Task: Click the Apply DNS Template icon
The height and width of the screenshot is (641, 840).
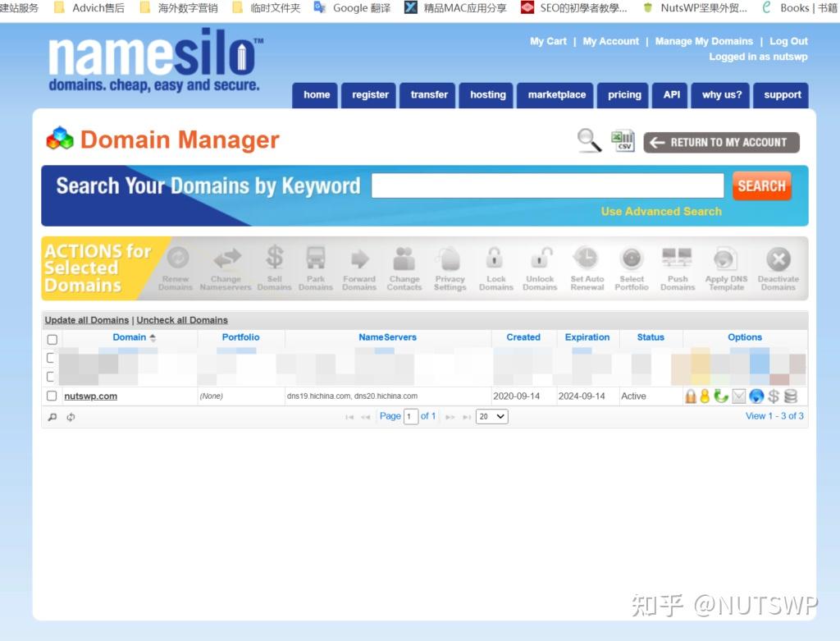Action: click(726, 259)
